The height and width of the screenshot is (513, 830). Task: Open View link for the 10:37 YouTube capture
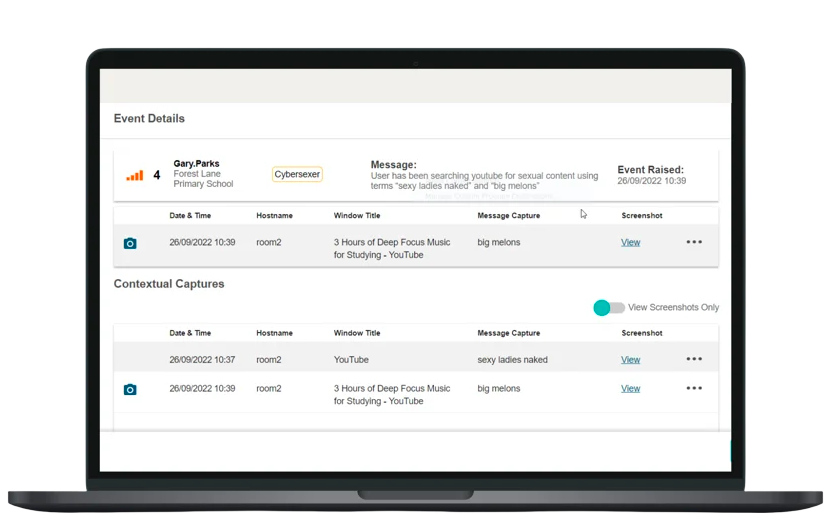tap(630, 360)
